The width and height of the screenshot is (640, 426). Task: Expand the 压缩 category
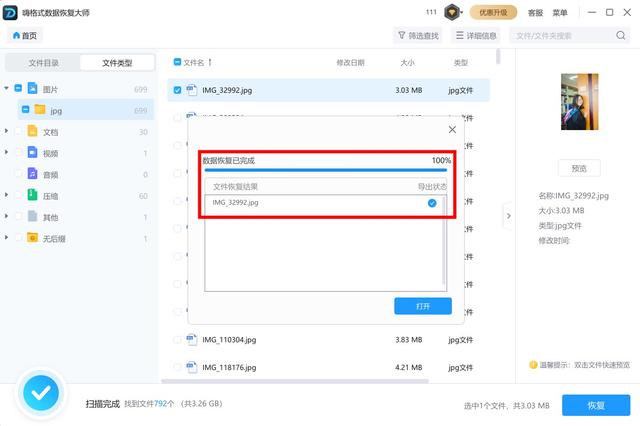click(x=6, y=195)
